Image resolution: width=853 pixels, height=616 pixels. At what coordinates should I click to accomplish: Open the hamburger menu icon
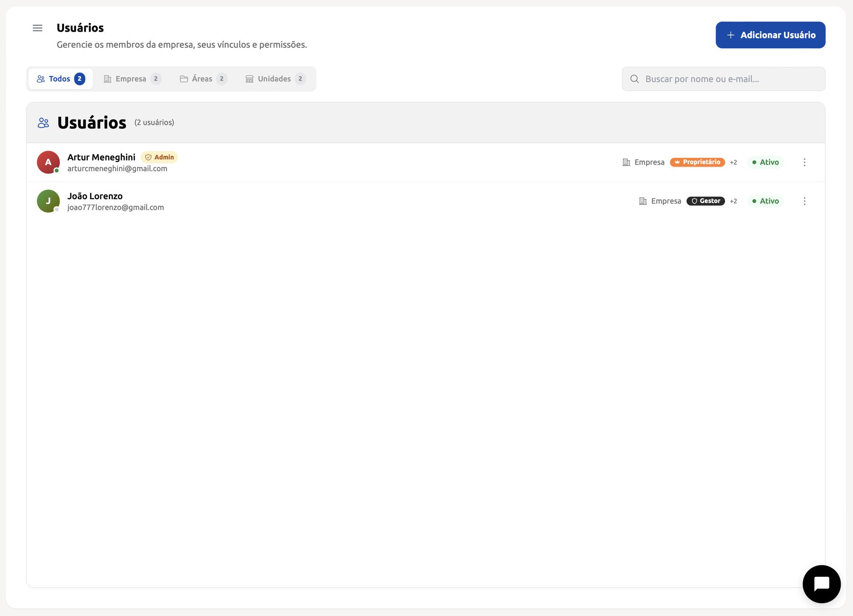[38, 28]
